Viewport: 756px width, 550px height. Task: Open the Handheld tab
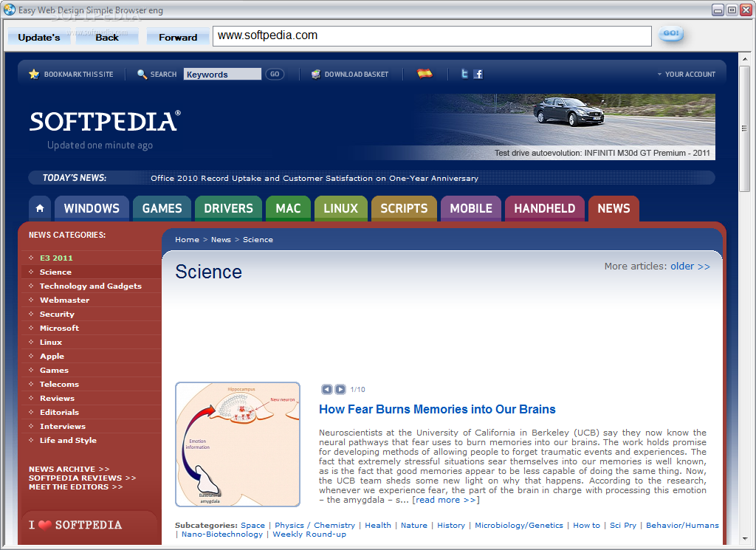pos(545,208)
